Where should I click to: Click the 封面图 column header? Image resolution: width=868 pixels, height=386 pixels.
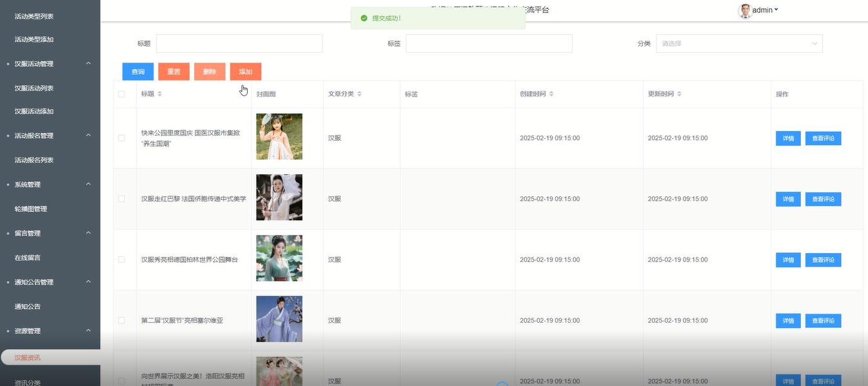pos(266,94)
